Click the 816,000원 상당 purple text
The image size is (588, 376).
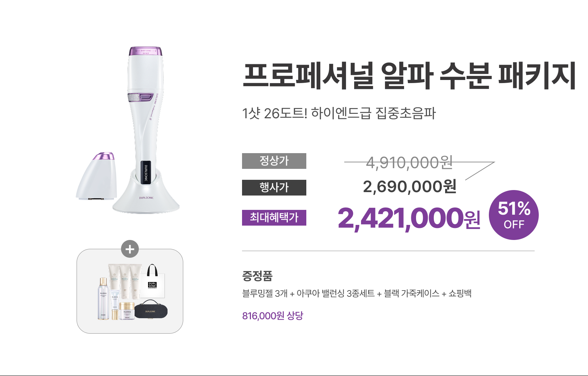point(272,315)
